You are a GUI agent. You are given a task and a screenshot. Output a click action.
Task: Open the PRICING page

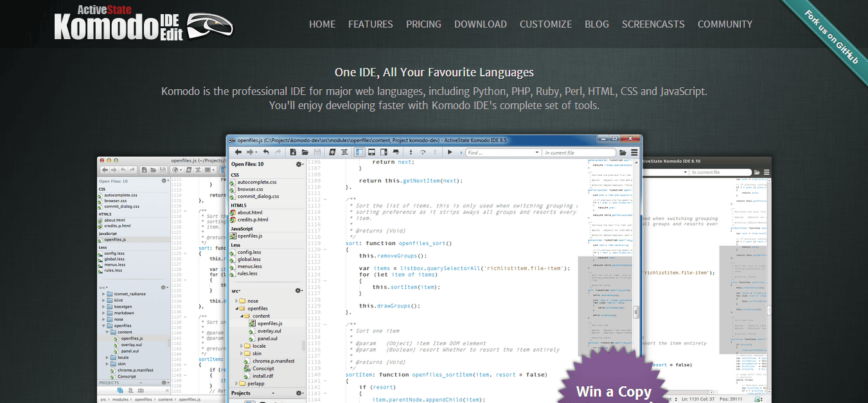[423, 24]
